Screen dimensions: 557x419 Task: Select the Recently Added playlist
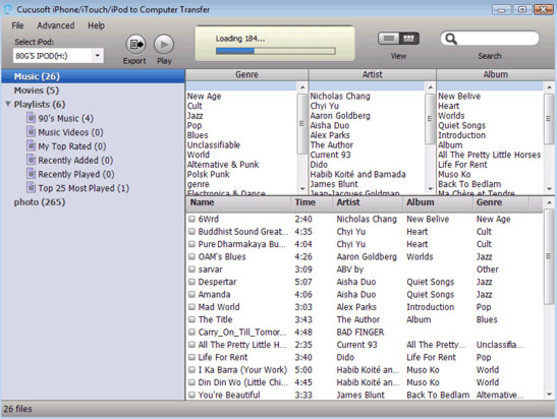(x=75, y=160)
